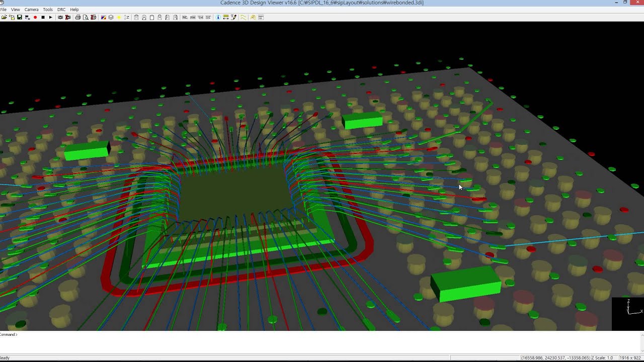Click the coordinates readout in the status bar
644x362 pixels.
pos(555,358)
